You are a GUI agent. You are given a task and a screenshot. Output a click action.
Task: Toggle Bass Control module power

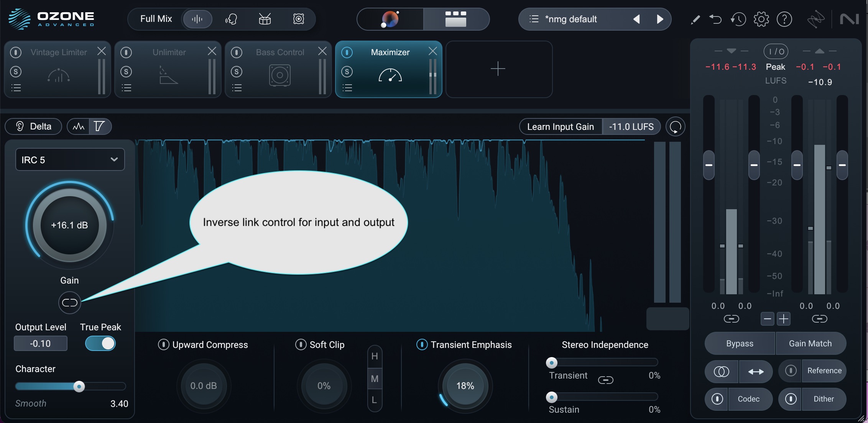tap(237, 52)
